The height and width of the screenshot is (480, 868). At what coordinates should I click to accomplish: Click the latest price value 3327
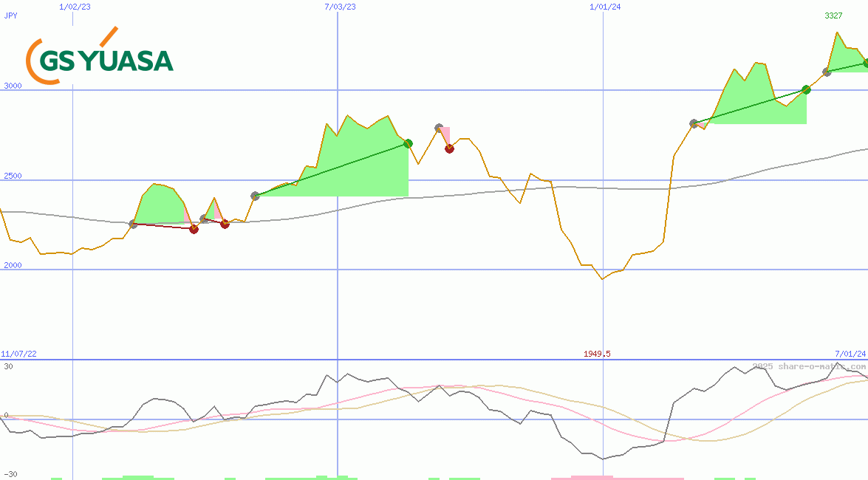tap(833, 16)
